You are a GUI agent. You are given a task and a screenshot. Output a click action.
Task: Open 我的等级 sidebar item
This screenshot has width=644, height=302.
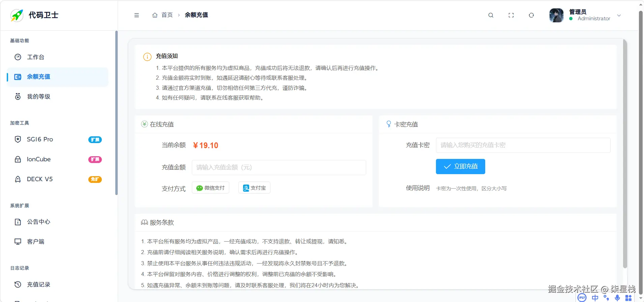pyautogui.click(x=58, y=97)
